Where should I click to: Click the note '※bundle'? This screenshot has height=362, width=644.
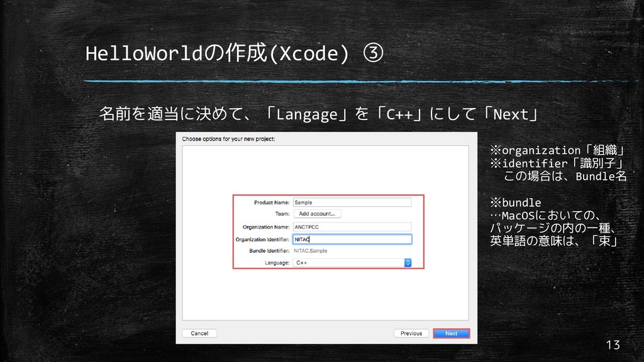click(516, 202)
